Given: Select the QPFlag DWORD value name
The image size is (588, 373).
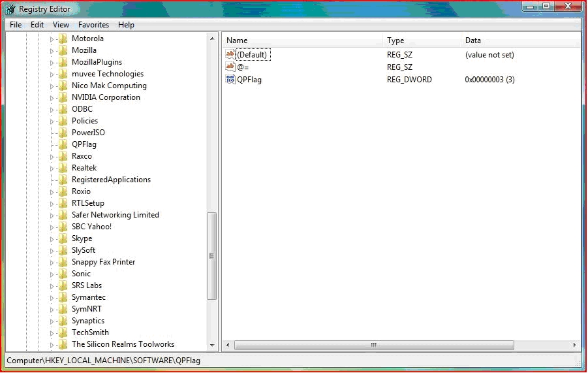Looking at the screenshot, I should click(x=249, y=80).
